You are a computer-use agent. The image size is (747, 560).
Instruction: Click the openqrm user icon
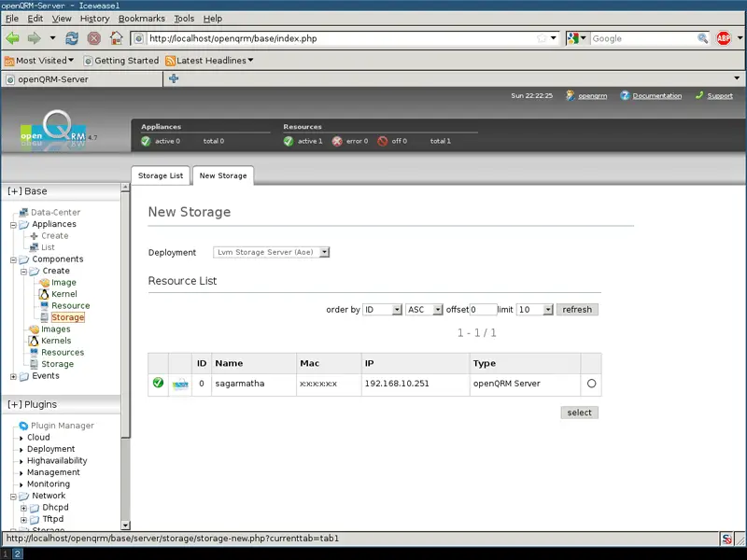coord(571,96)
